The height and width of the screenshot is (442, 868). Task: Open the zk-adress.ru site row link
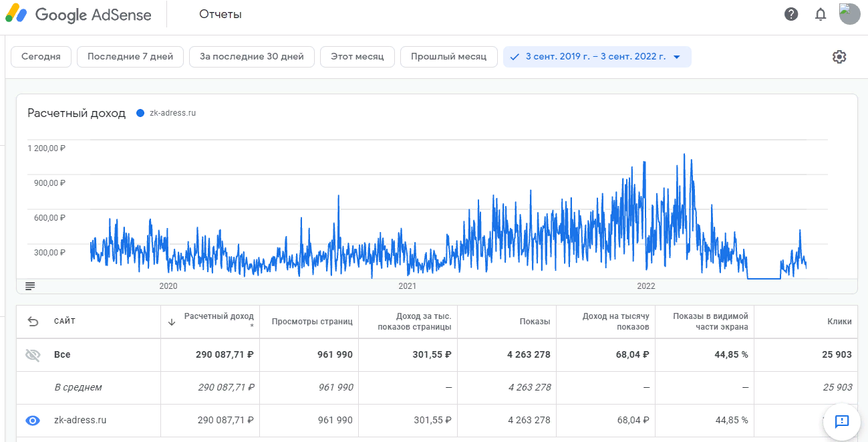[80, 421]
